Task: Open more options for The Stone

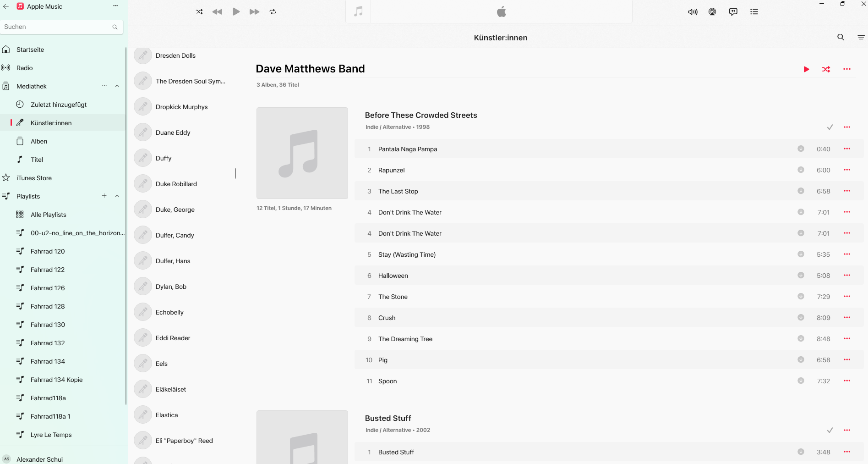Action: [x=847, y=297]
